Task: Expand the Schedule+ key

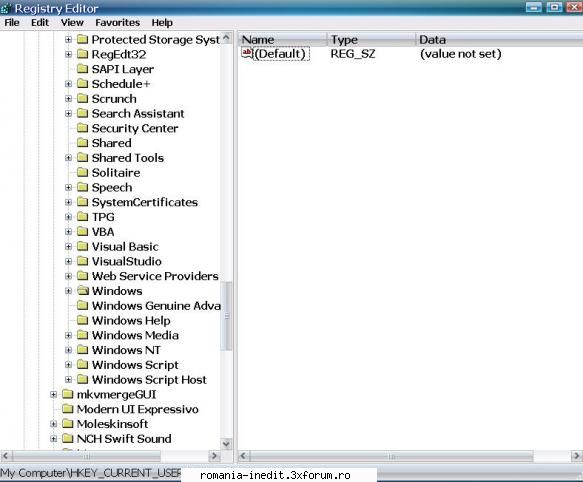Action: [x=68, y=84]
